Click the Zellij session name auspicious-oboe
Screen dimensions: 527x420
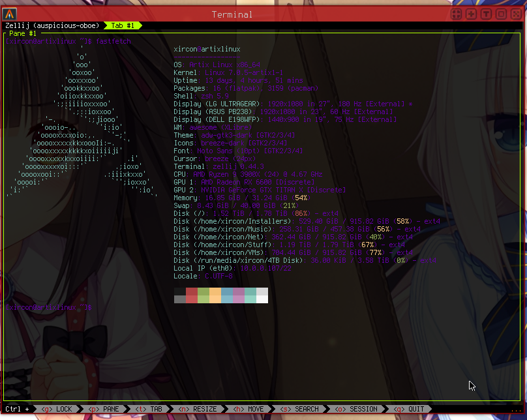pyautogui.click(x=67, y=25)
